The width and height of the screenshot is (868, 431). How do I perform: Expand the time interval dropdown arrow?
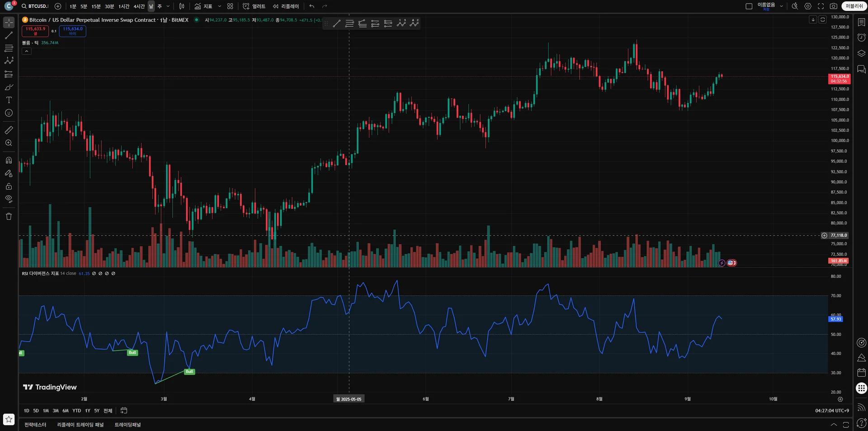click(x=168, y=6)
